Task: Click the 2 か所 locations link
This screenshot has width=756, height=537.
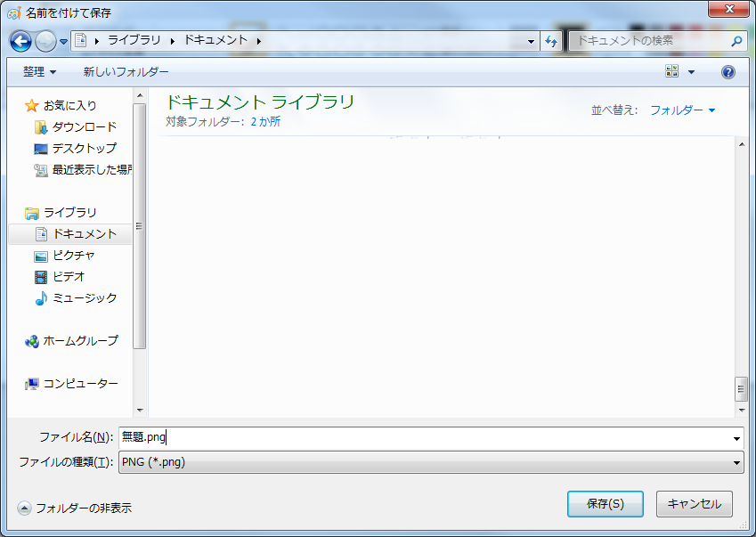Action: click(x=265, y=121)
